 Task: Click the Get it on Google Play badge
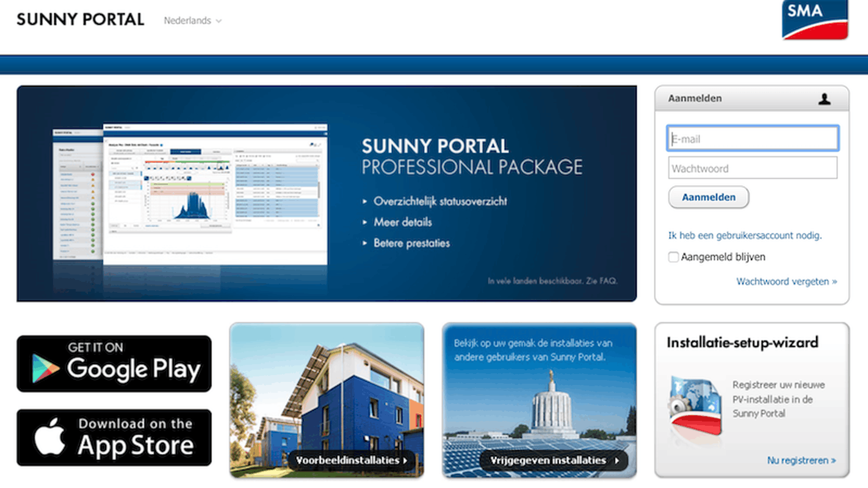coord(114,364)
